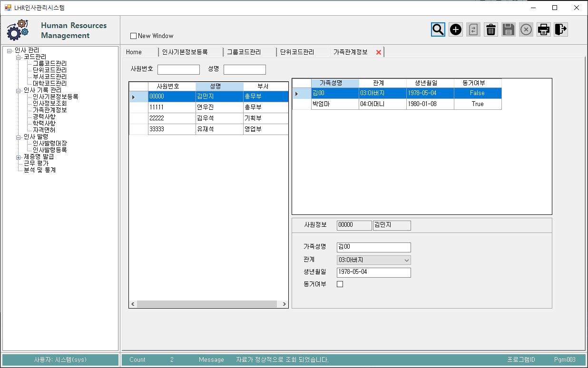
Task: Select employee row 22222 김우석
Action: pyautogui.click(x=209, y=118)
